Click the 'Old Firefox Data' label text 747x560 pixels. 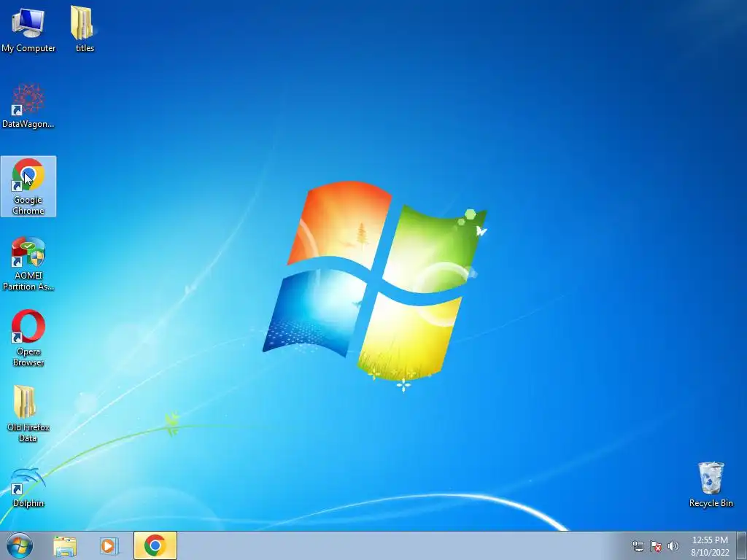click(x=28, y=433)
